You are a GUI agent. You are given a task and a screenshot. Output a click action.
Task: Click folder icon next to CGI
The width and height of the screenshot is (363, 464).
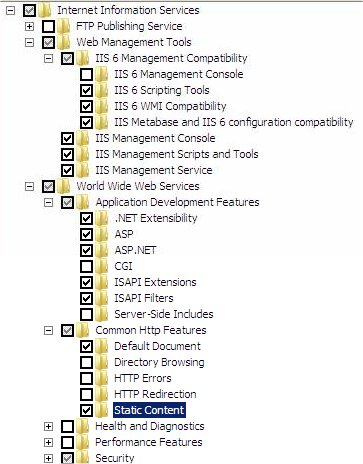pos(102,266)
